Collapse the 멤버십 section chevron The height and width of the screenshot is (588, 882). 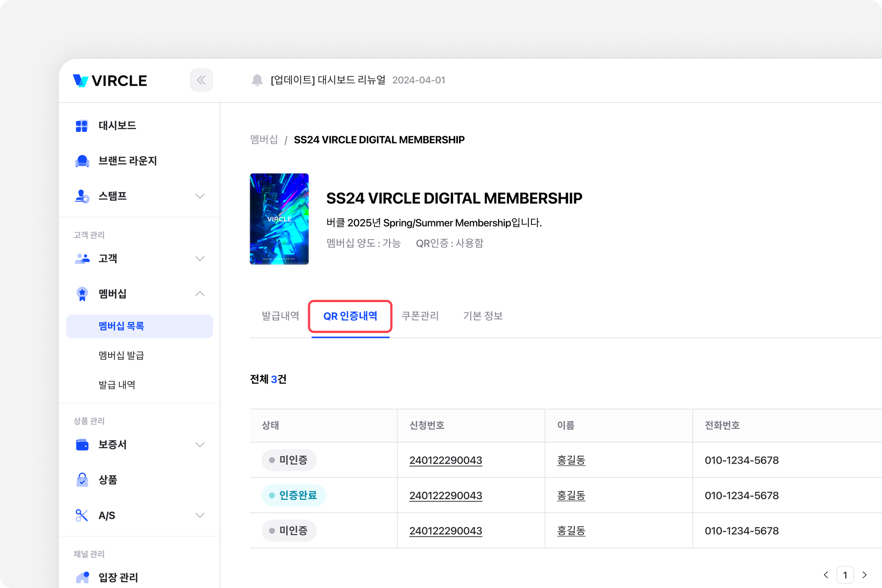(200, 294)
